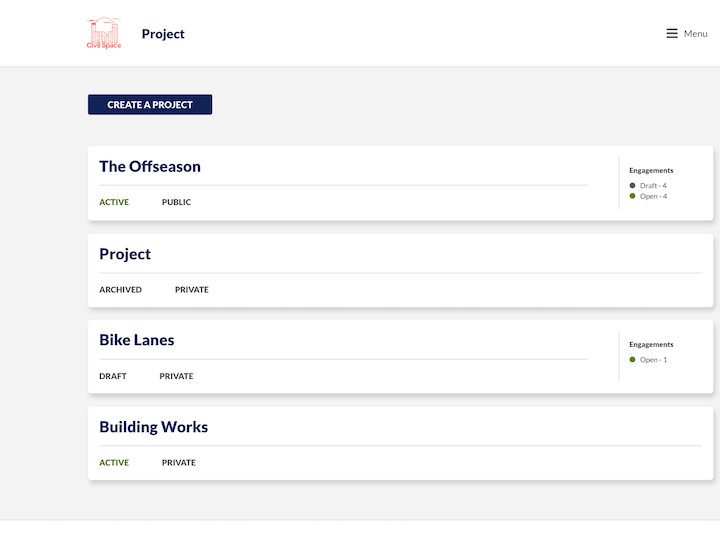Click the ARCHIVED status label
This screenshot has width=720, height=540.
pyautogui.click(x=120, y=290)
